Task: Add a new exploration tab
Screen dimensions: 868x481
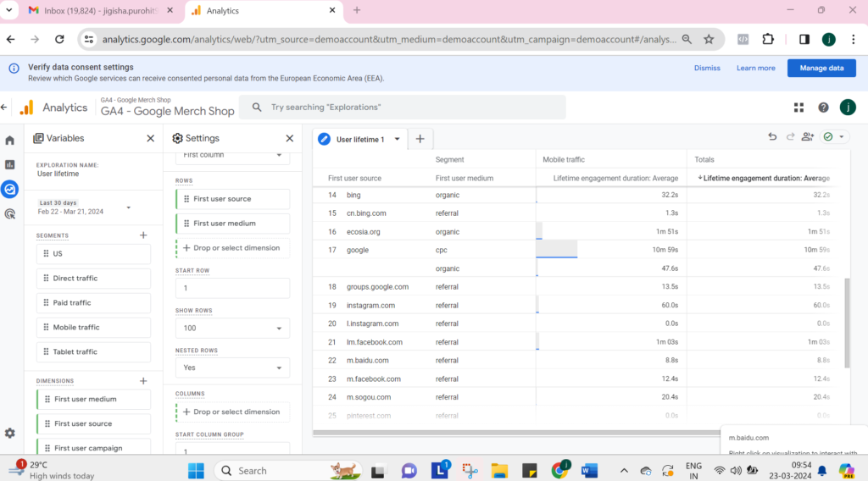Action: click(x=420, y=140)
